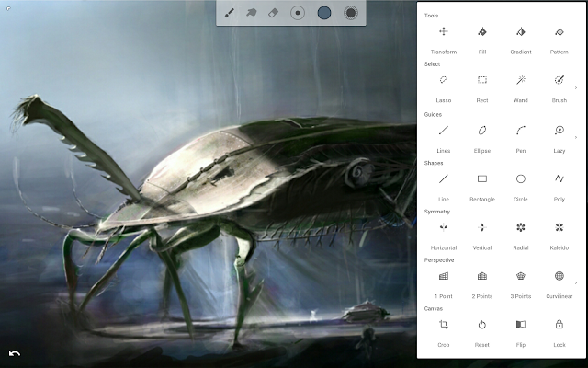Toggle Kaleido symmetry
This screenshot has width=588, height=368.
click(x=560, y=227)
